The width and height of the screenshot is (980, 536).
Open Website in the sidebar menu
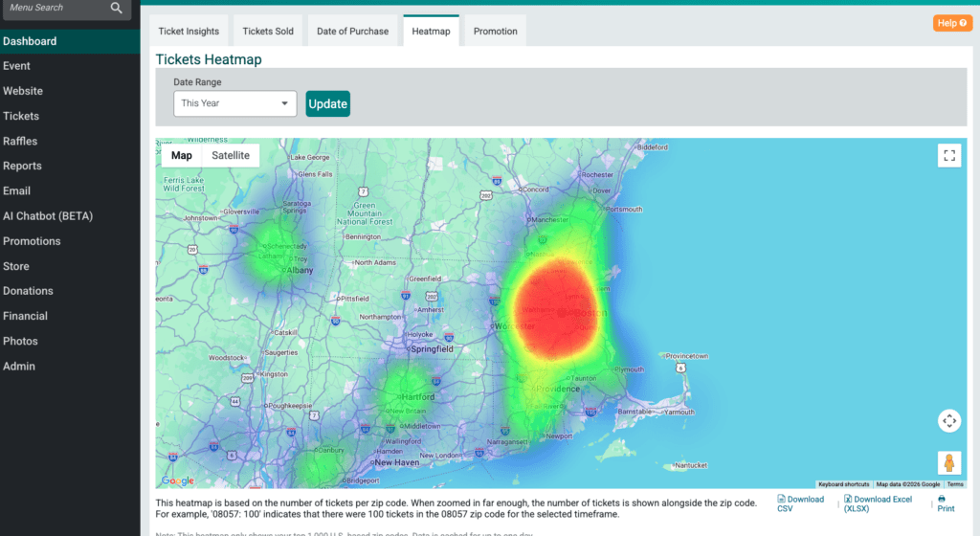[x=70, y=91]
